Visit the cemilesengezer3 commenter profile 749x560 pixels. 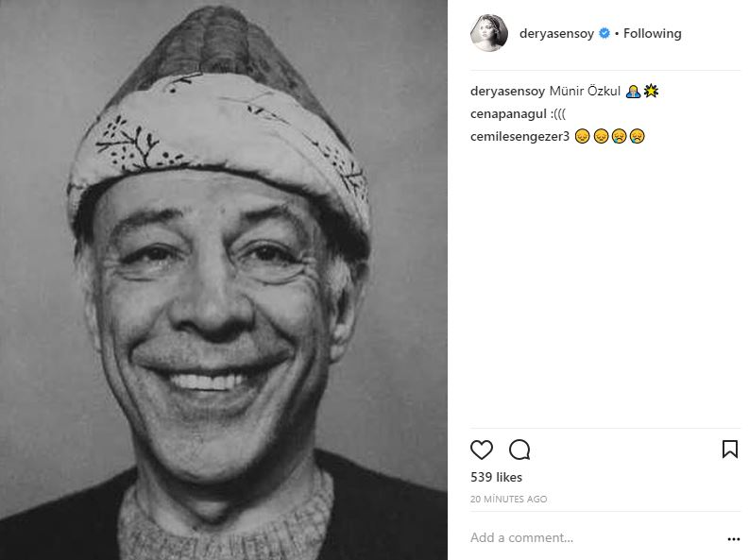pyautogui.click(x=519, y=137)
